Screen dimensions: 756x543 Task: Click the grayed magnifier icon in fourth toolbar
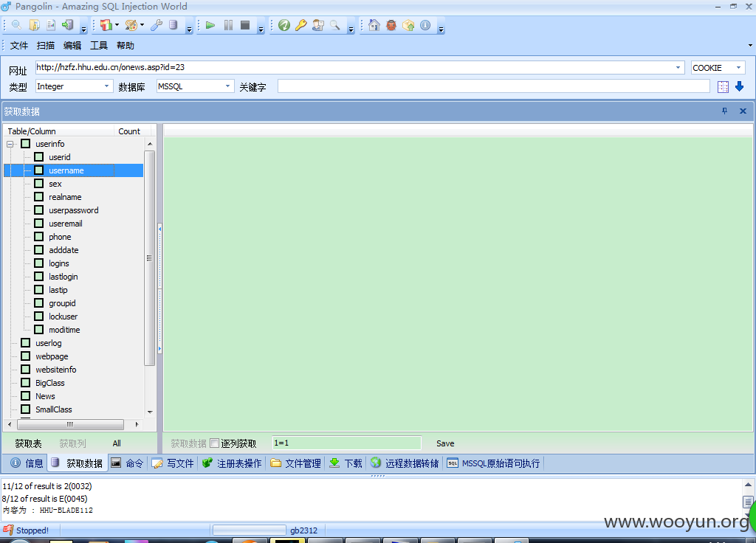pos(335,25)
